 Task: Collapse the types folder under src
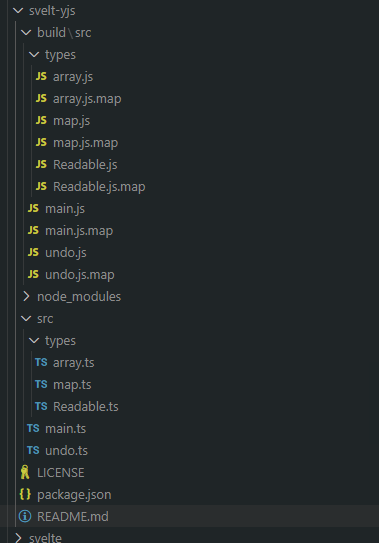(34, 341)
